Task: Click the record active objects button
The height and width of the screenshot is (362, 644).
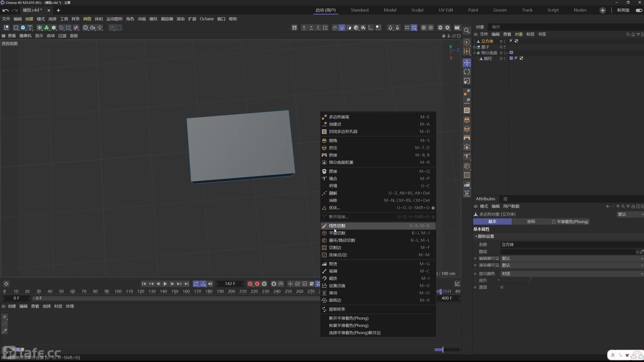Action: [250, 284]
